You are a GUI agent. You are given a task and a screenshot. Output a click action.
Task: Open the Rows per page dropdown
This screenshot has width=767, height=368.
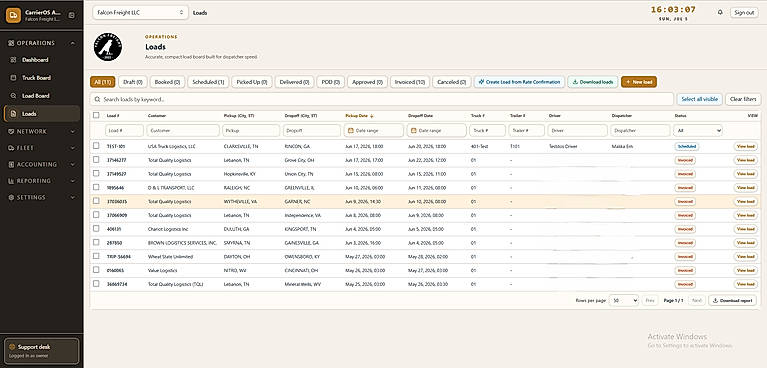point(624,300)
